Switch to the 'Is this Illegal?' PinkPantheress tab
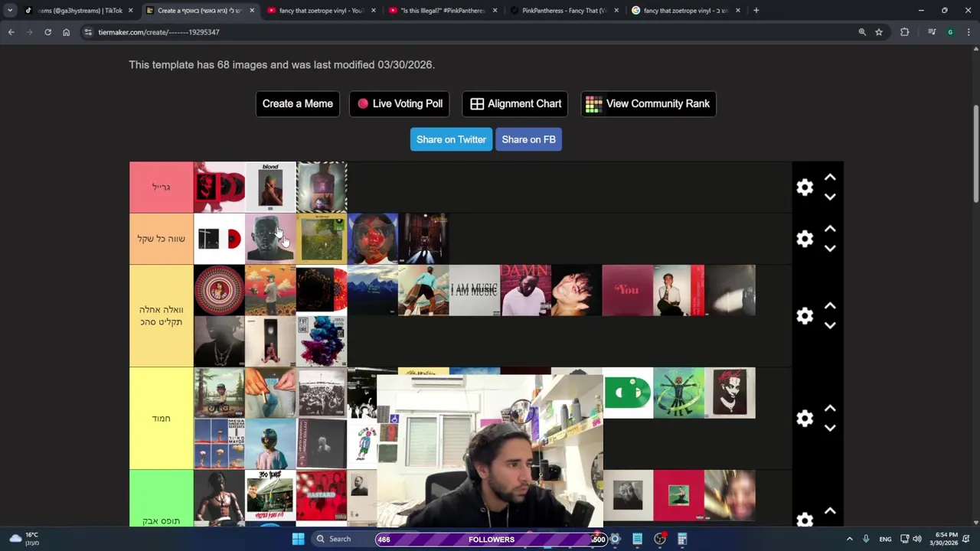Viewport: 980px width, 551px height. 443,11
